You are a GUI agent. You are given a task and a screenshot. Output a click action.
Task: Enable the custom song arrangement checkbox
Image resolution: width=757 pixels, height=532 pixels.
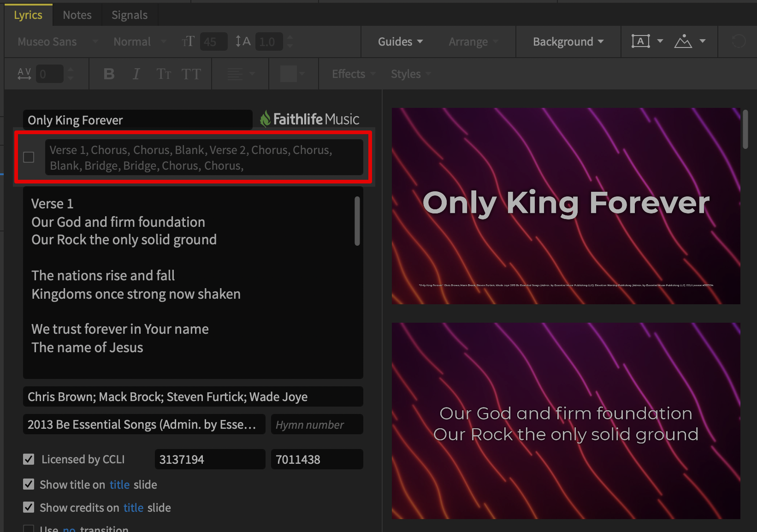point(29,157)
